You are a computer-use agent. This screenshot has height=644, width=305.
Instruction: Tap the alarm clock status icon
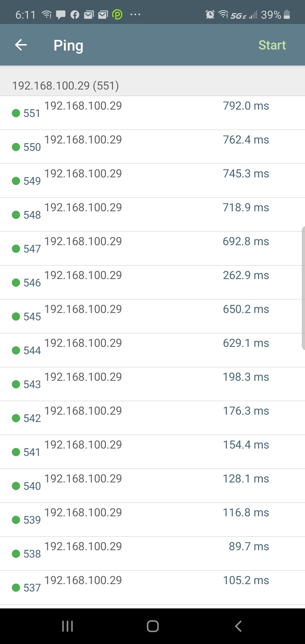pos(209,14)
